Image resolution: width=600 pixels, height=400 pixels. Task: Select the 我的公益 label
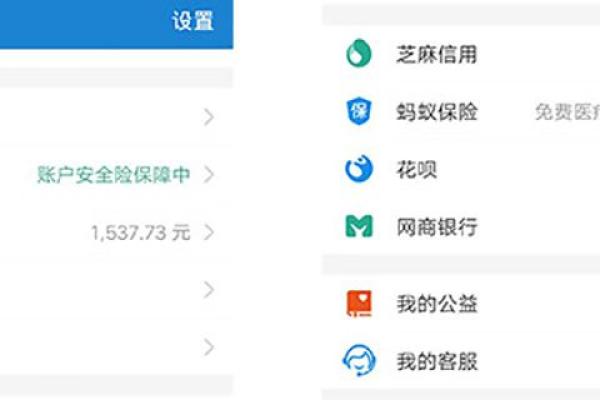coord(437,304)
